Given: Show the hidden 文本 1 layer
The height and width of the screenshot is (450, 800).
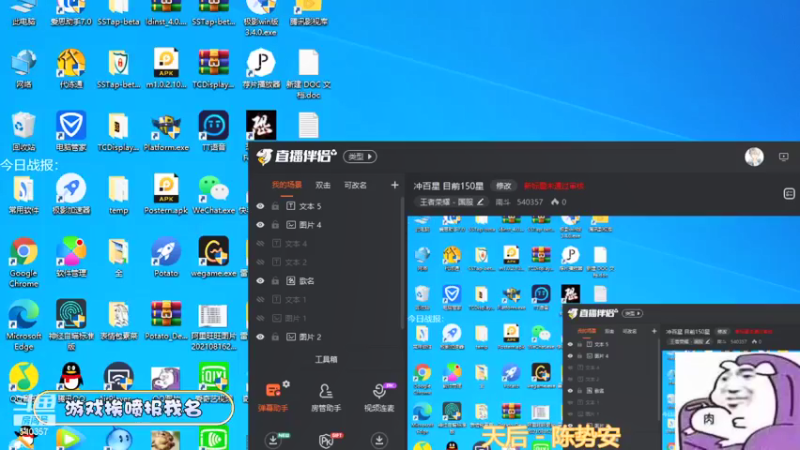Looking at the screenshot, I should coord(260,299).
